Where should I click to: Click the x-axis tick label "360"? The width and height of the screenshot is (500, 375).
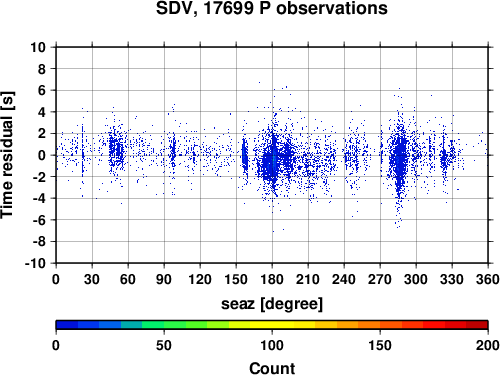pos(488,279)
